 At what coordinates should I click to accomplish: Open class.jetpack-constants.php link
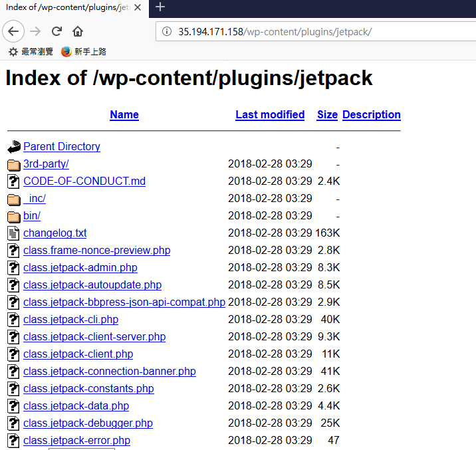coord(88,389)
